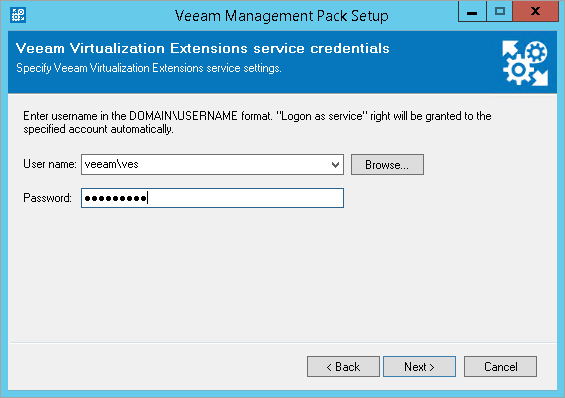Minimize the setup window
This screenshot has height=398, width=565.
tap(472, 12)
